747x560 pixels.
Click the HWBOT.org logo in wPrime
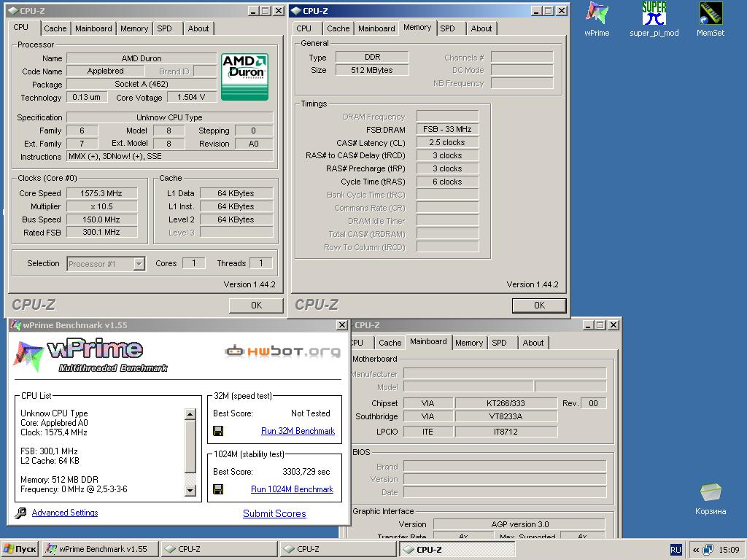pos(282,351)
